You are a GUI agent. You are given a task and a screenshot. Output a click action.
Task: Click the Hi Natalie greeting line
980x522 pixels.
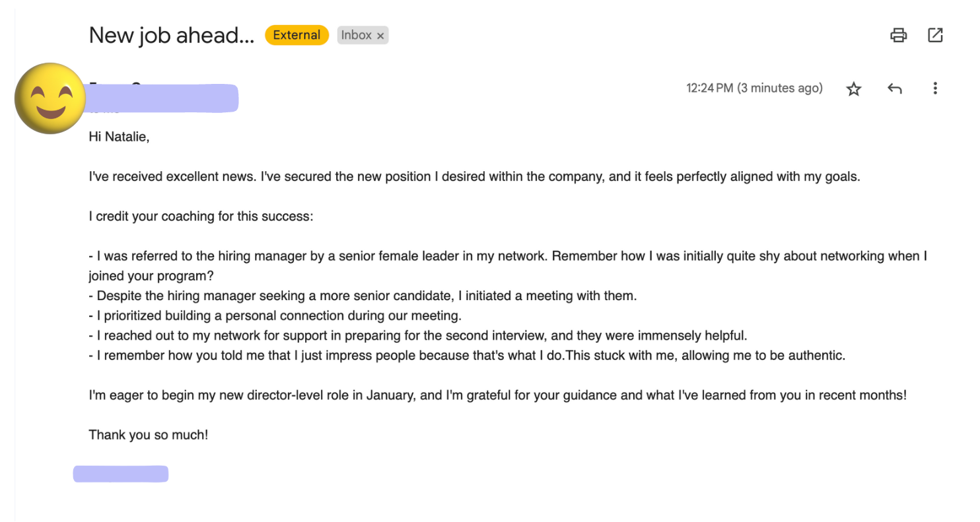(x=120, y=137)
